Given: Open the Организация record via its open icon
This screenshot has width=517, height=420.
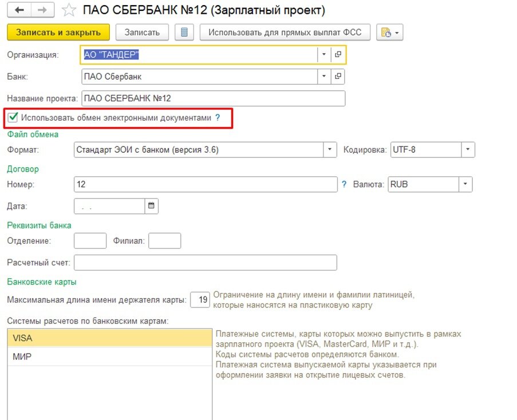Looking at the screenshot, I should coord(338,54).
